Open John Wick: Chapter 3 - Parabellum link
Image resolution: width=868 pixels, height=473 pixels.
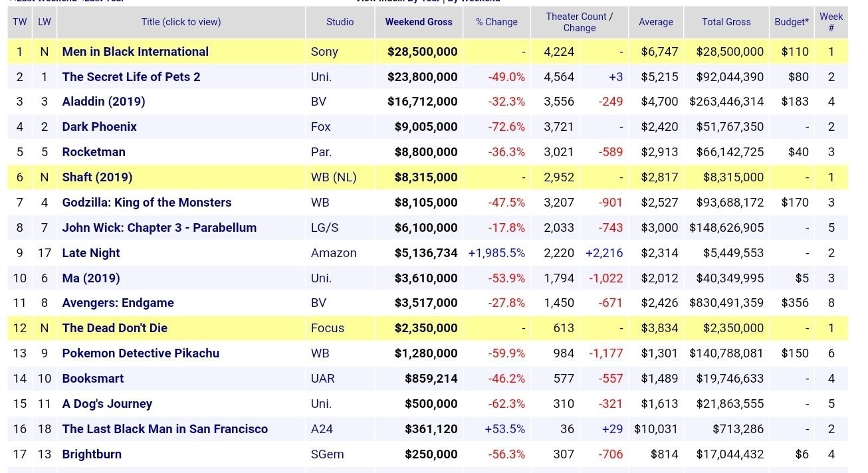(160, 228)
